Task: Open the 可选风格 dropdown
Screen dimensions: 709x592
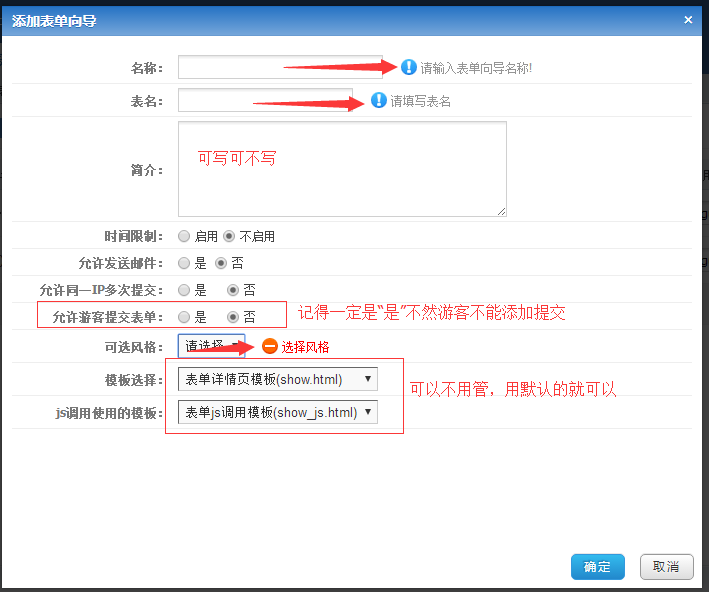Action: (211, 346)
